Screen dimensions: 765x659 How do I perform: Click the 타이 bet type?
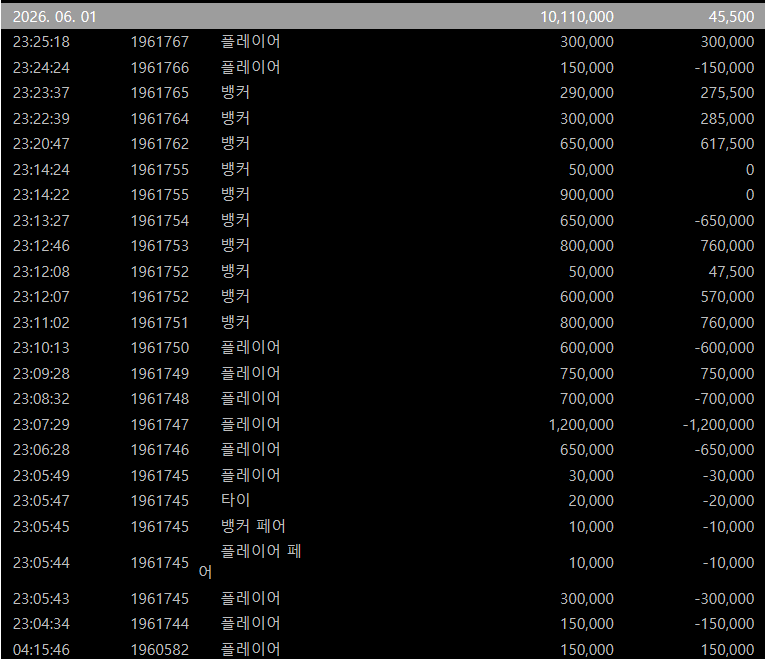(236, 500)
